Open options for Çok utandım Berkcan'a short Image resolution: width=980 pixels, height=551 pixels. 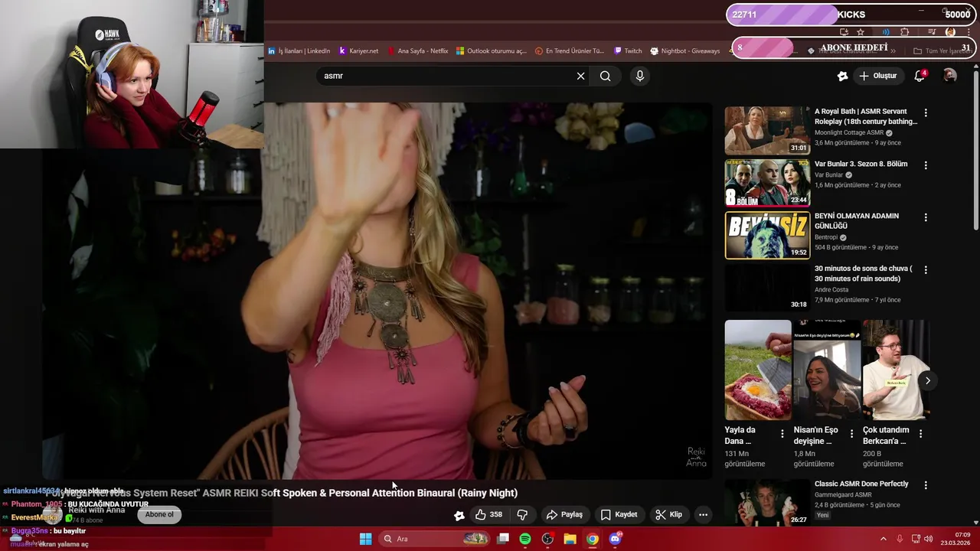[x=920, y=434]
